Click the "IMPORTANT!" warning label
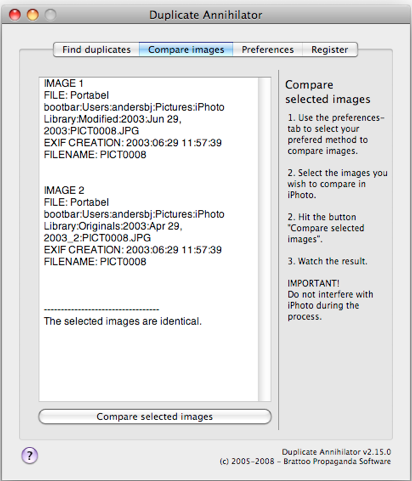Viewport: 412px width, 481px height. click(313, 283)
